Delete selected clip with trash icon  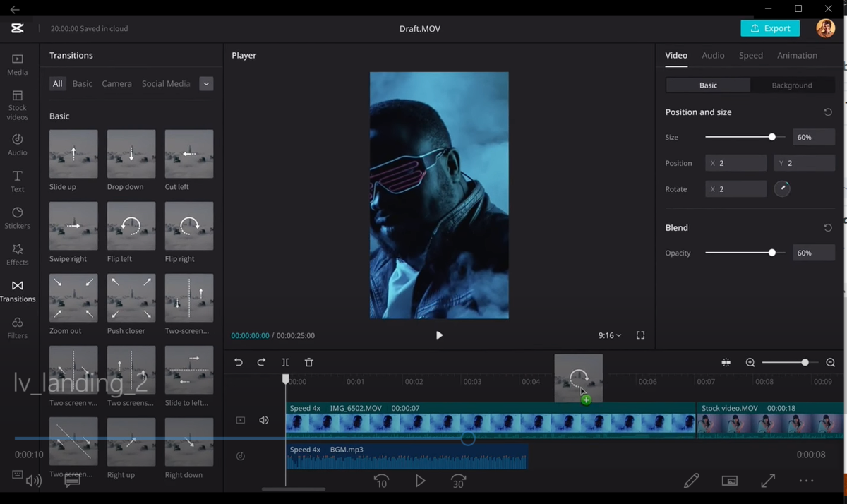pos(308,362)
